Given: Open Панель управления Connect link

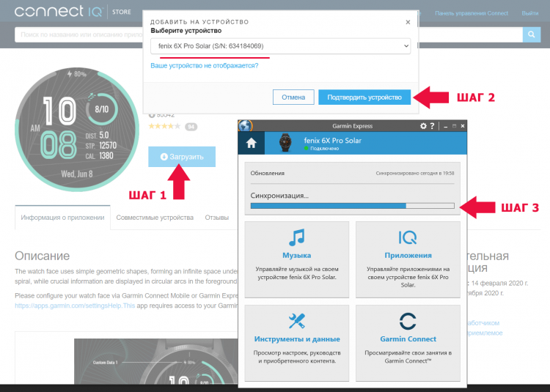Looking at the screenshot, I should click(x=472, y=13).
